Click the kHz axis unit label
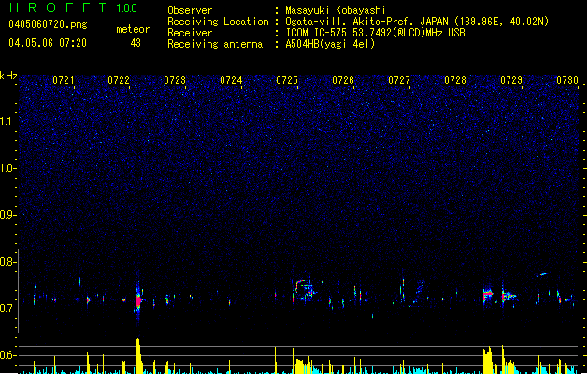The width and height of the screenshot is (588, 374). pos(8,76)
